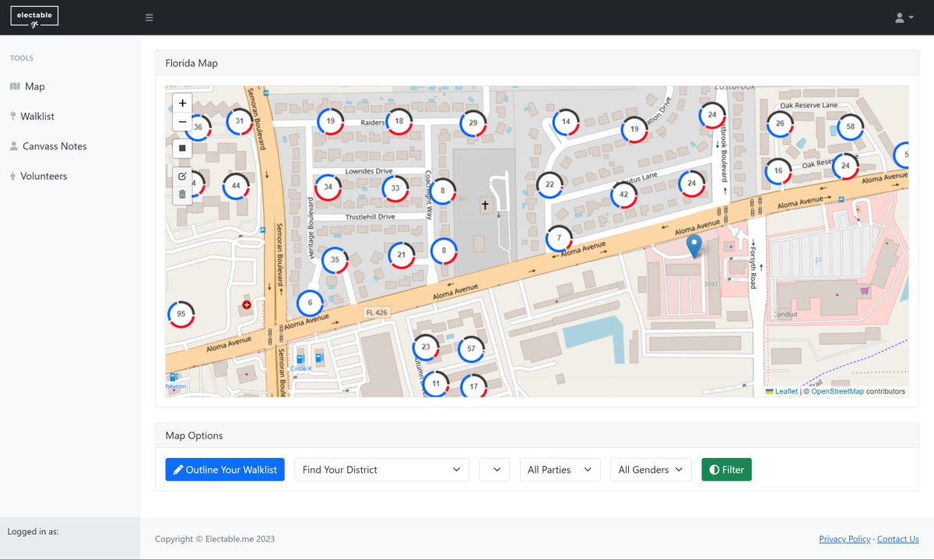This screenshot has width=934, height=560.
Task: Click the Logged in as text
Action: pos(33,532)
